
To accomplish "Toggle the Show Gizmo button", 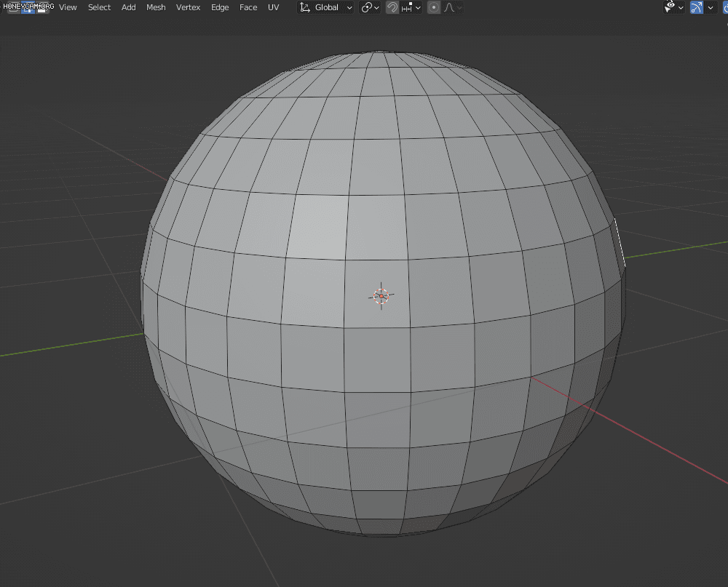I will pyautogui.click(x=697, y=7).
